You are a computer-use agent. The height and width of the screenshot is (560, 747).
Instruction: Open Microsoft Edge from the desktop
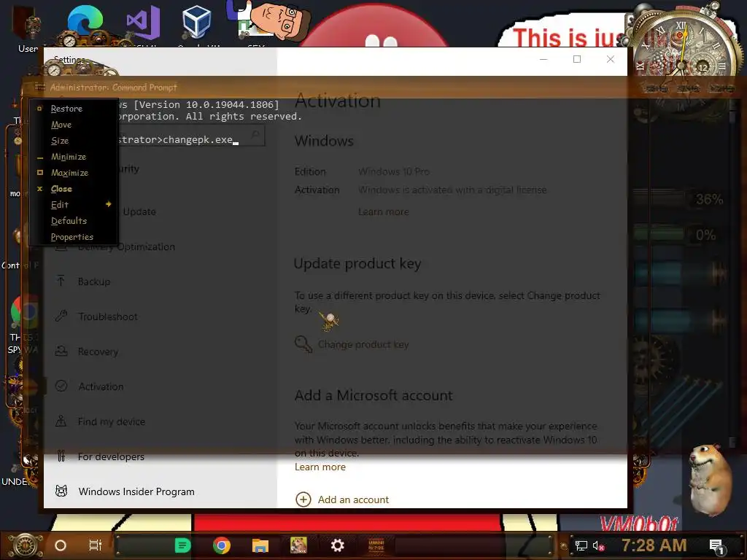click(x=85, y=21)
